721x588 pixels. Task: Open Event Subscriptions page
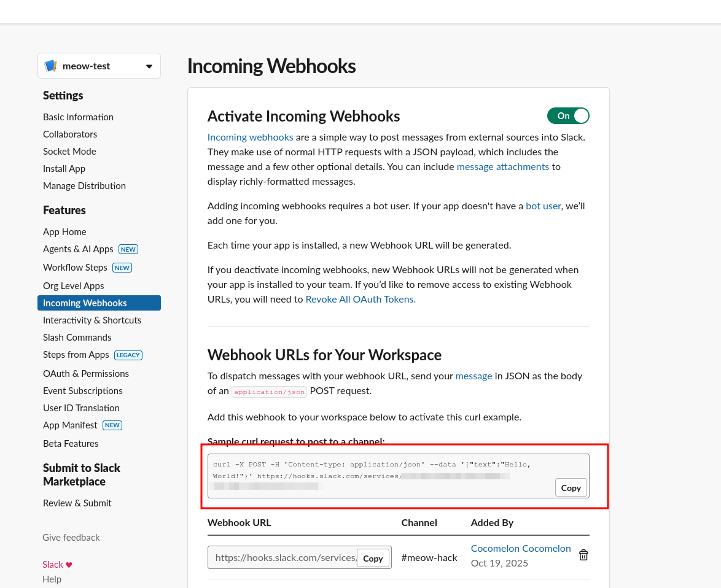point(82,390)
